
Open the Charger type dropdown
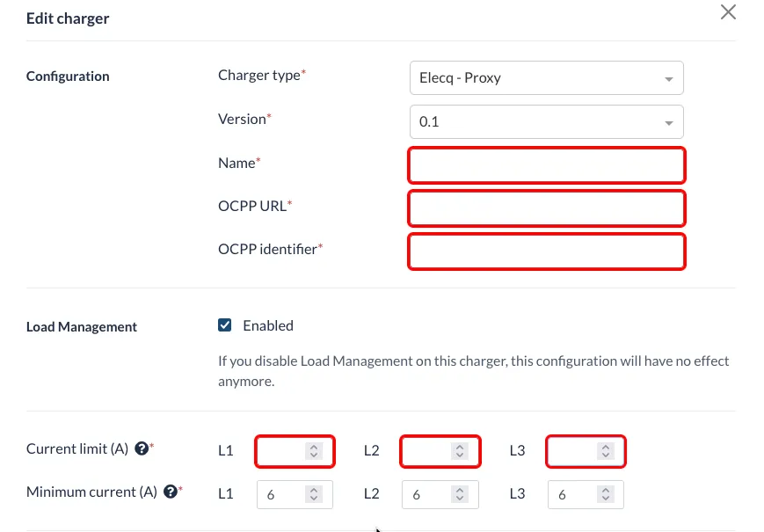pyautogui.click(x=547, y=78)
